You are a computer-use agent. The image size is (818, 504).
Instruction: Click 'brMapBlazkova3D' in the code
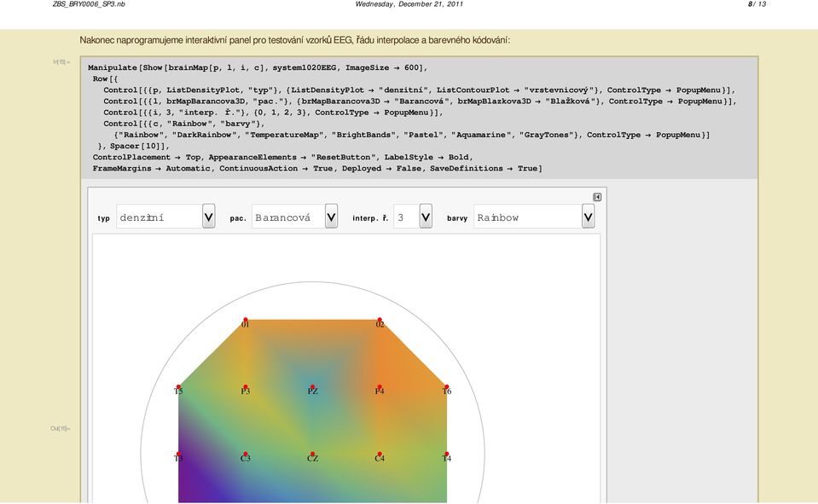(x=494, y=101)
